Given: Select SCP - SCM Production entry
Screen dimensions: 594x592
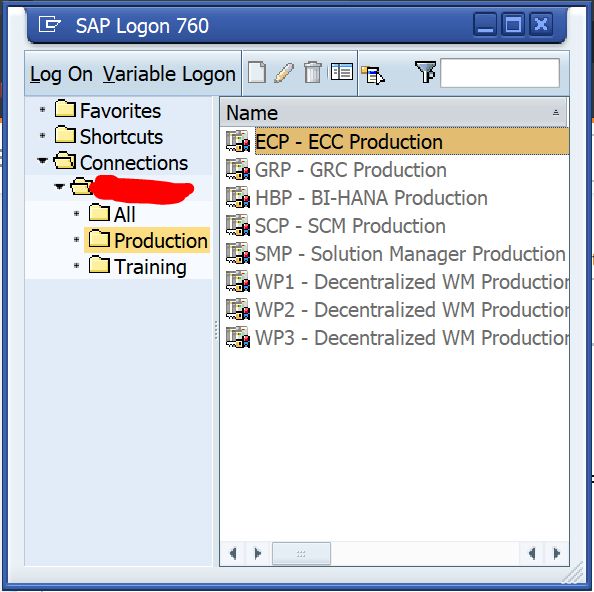Looking at the screenshot, I should [350, 226].
